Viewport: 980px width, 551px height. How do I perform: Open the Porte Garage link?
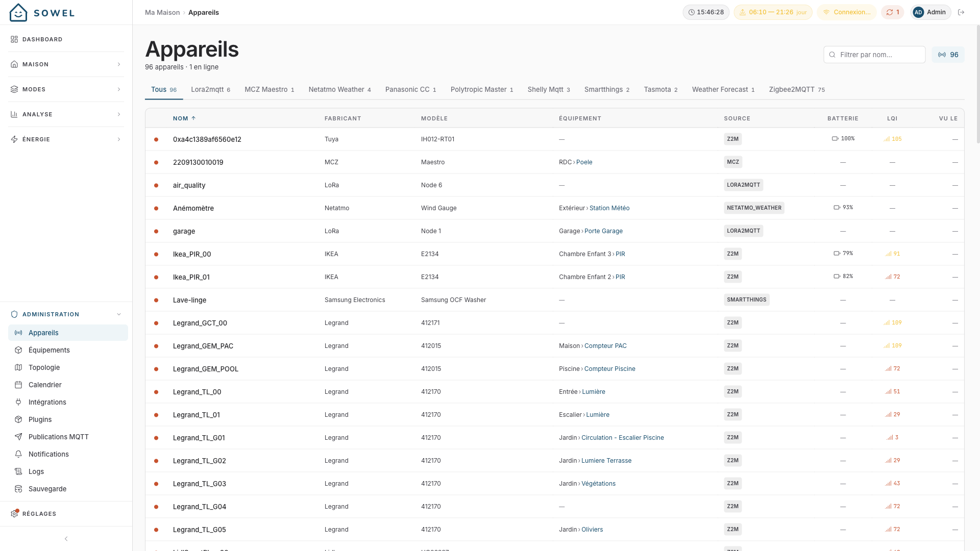point(603,231)
